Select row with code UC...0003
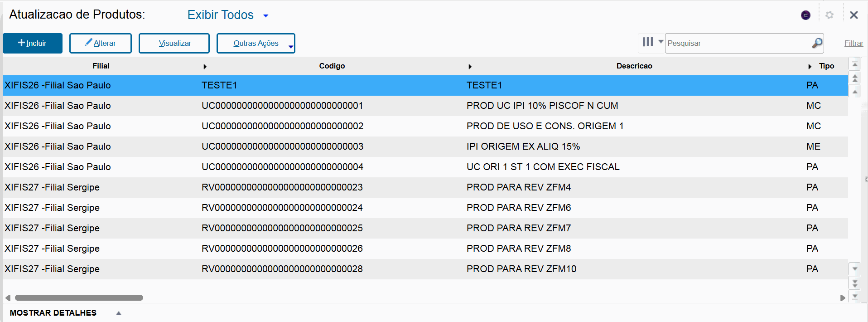Screen dimensions: 868x322 (282, 146)
